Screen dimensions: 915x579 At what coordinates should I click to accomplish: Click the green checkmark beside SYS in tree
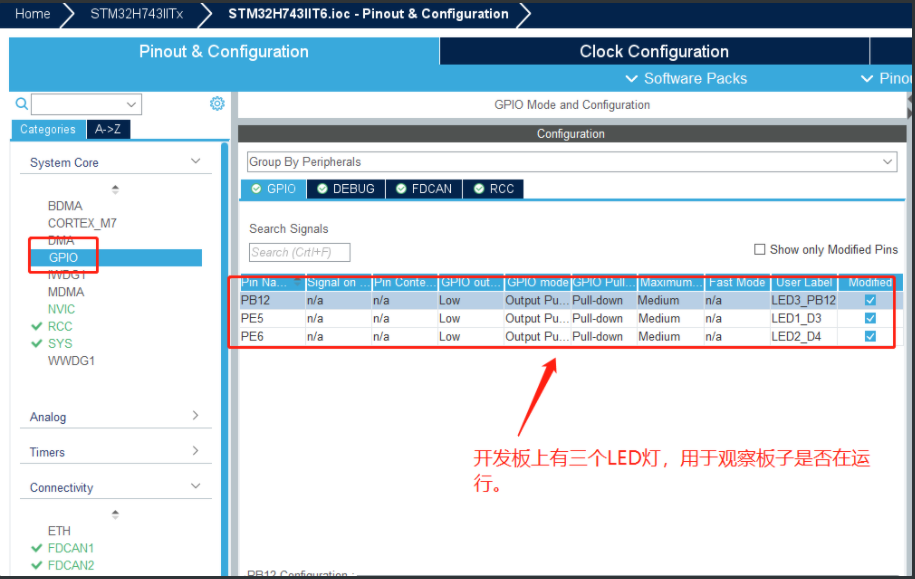[x=37, y=343]
